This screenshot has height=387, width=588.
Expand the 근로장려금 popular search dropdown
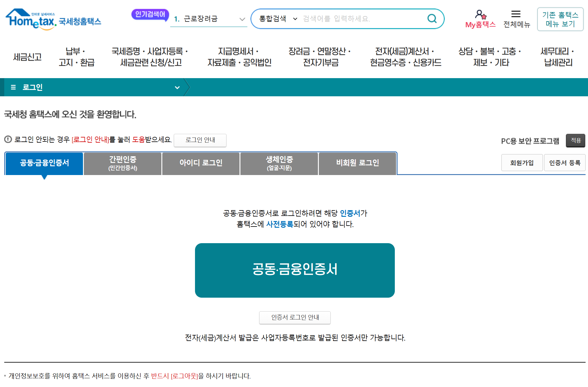[x=242, y=19]
